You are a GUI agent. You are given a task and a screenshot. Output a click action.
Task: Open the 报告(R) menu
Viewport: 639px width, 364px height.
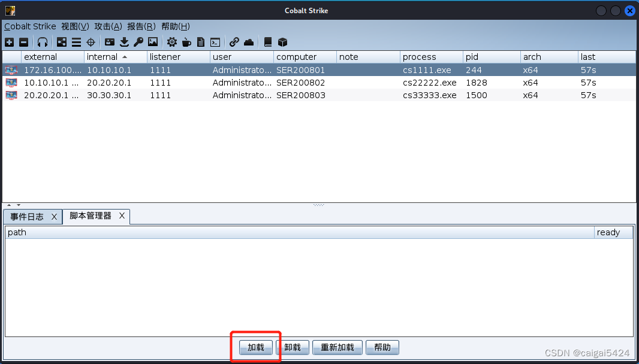tap(141, 26)
